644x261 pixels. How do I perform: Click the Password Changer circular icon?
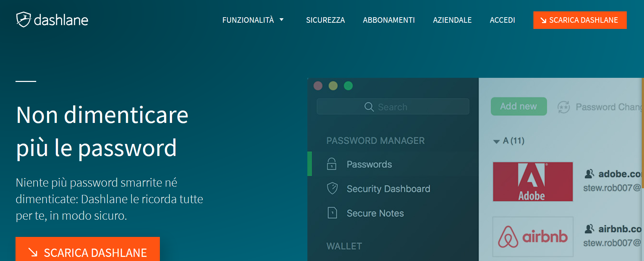(x=563, y=107)
